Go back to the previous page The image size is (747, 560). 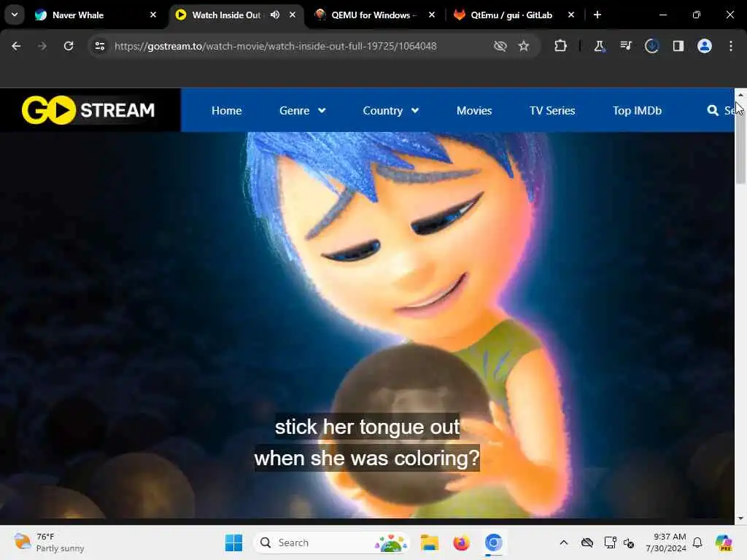tap(16, 46)
